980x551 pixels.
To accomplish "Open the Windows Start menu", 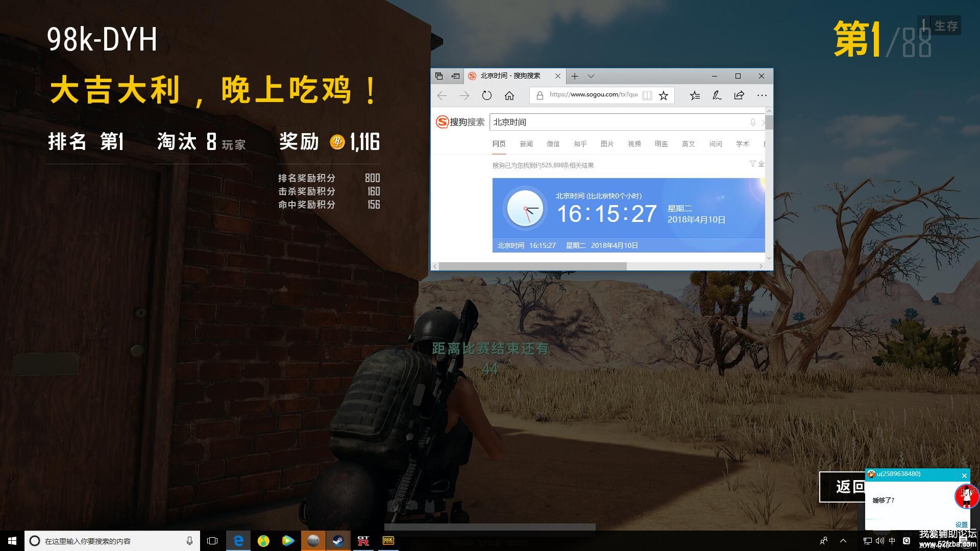I will [x=12, y=541].
